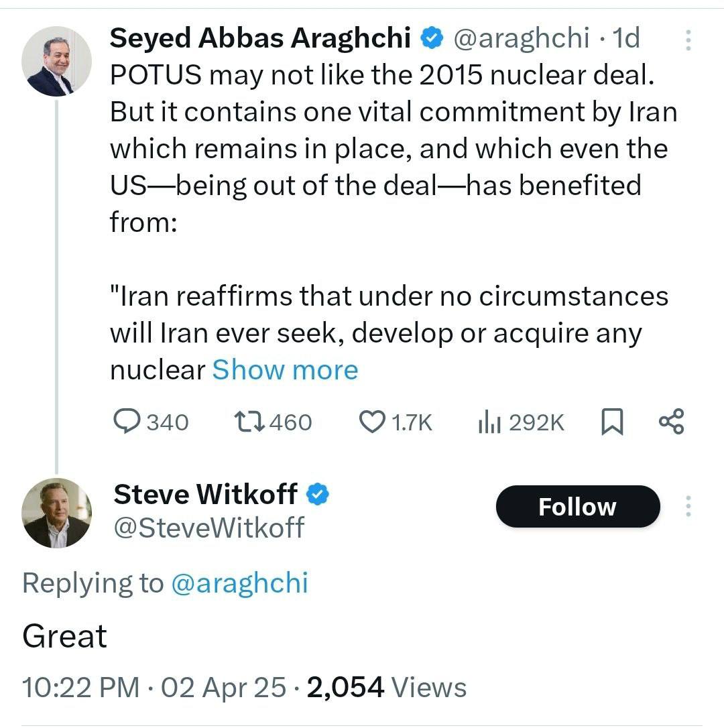Viewport: 724px width, 728px height.
Task: Click Araghchi's blue verified badge
Action: (x=431, y=40)
